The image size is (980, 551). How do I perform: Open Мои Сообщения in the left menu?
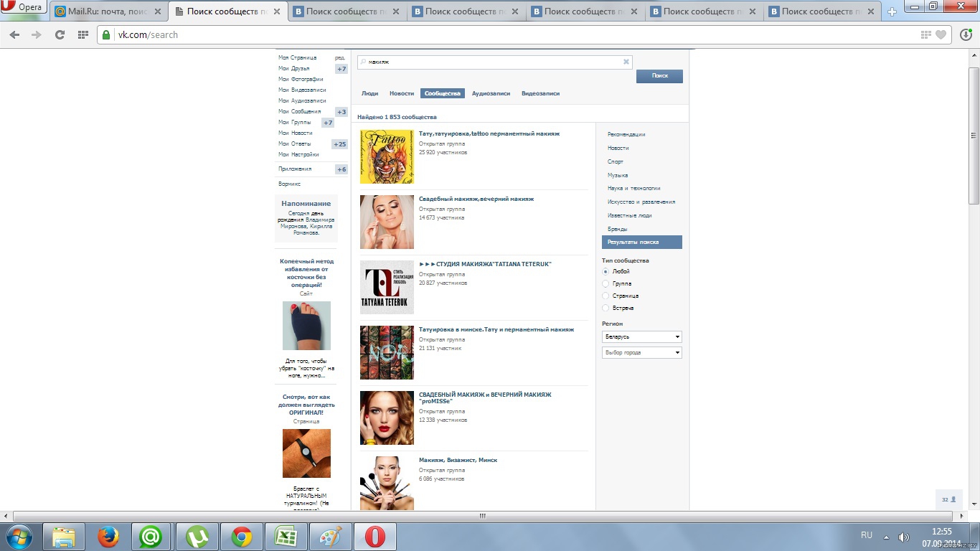point(300,111)
